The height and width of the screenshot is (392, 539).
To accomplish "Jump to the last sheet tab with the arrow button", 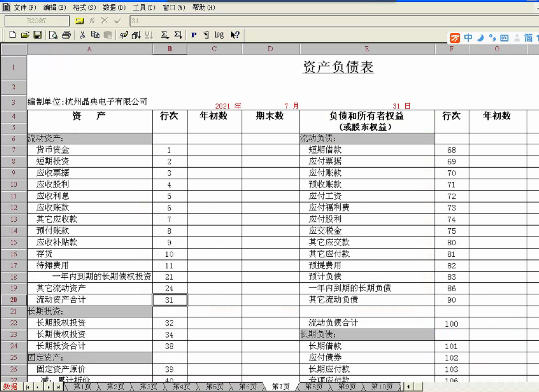I will 58,387.
